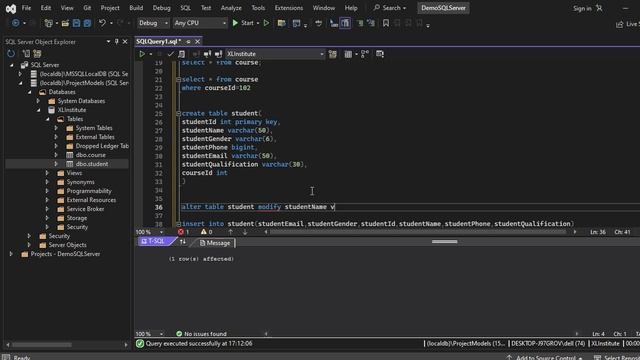Collapse the select from course block at line 21
This screenshot has height=360, width=640.
[178, 79]
